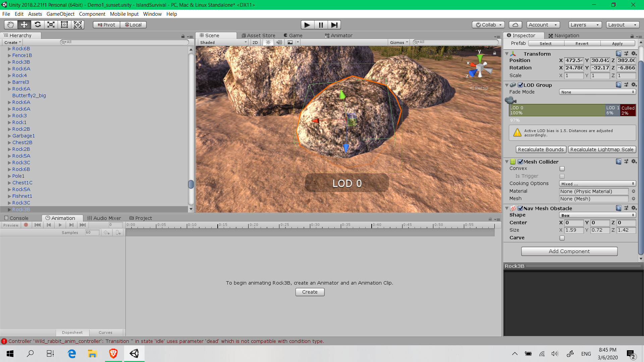
Task: Toggle scene lighting in the Scene view
Action: tap(268, 42)
